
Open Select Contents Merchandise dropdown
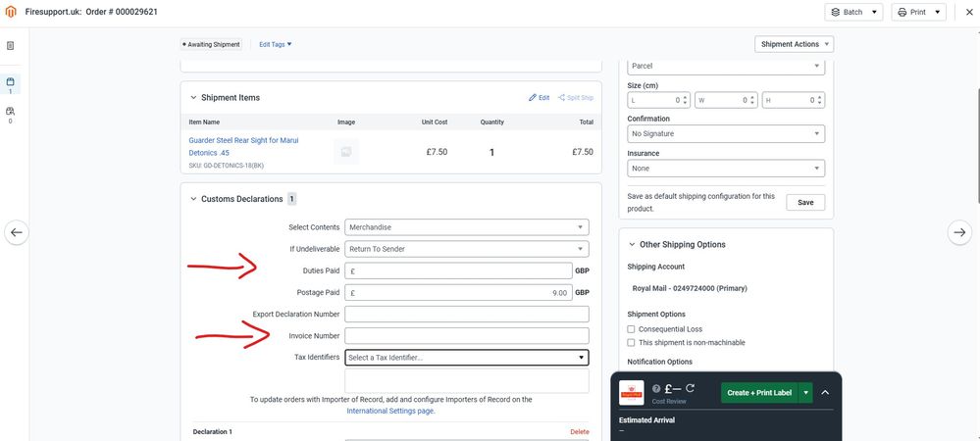pos(467,227)
